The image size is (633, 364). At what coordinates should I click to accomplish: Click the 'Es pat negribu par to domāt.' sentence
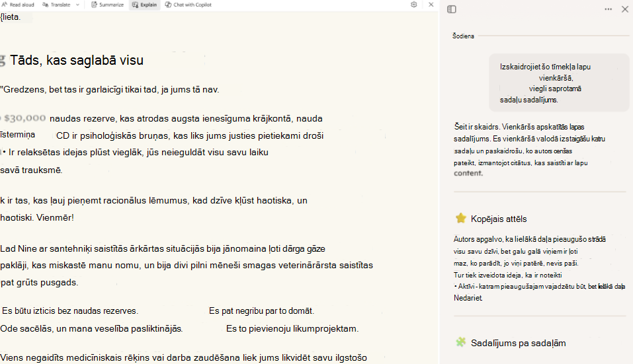click(261, 310)
